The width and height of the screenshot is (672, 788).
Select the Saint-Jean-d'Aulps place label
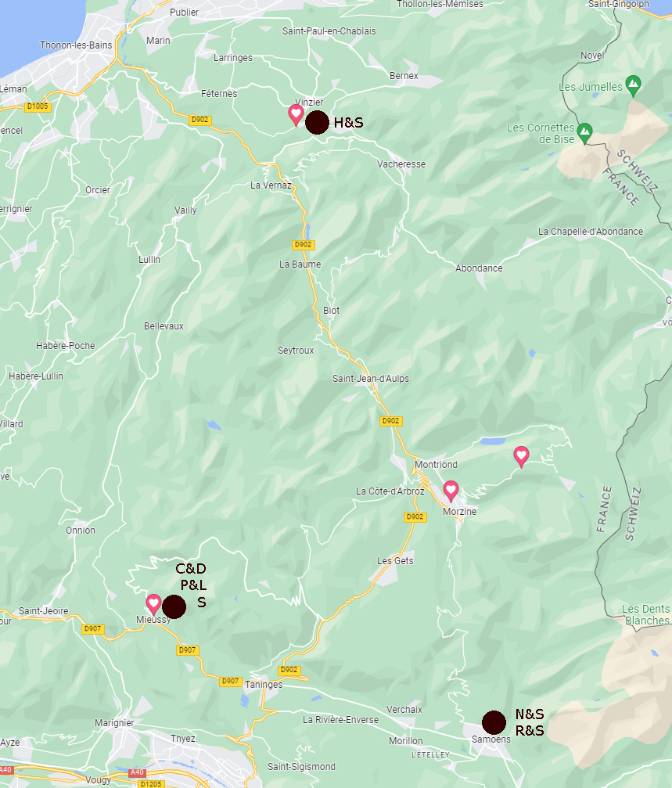coord(371,379)
